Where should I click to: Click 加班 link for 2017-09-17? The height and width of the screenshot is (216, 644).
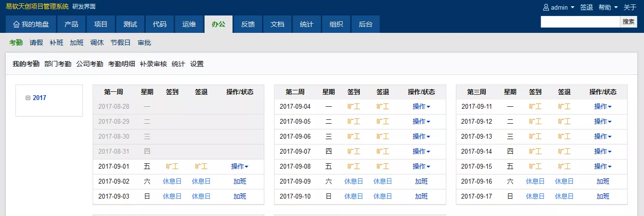[603, 197]
